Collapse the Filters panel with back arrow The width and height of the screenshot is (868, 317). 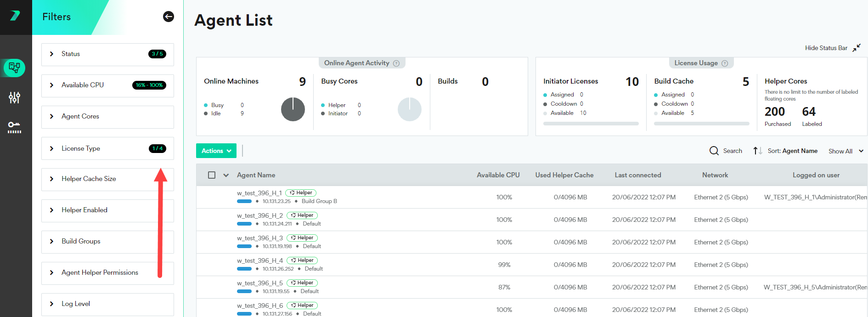coord(169,17)
